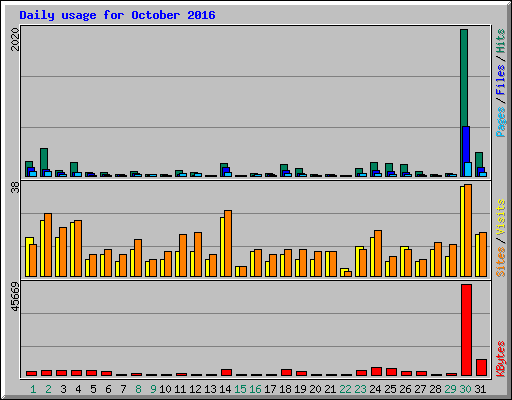Click day label 14 on the x-axis
The height and width of the screenshot is (400, 512).
pos(225,389)
